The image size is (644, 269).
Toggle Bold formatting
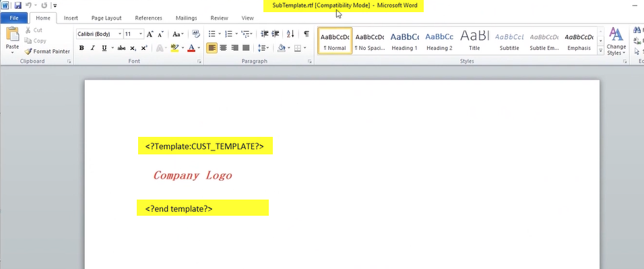(82, 48)
